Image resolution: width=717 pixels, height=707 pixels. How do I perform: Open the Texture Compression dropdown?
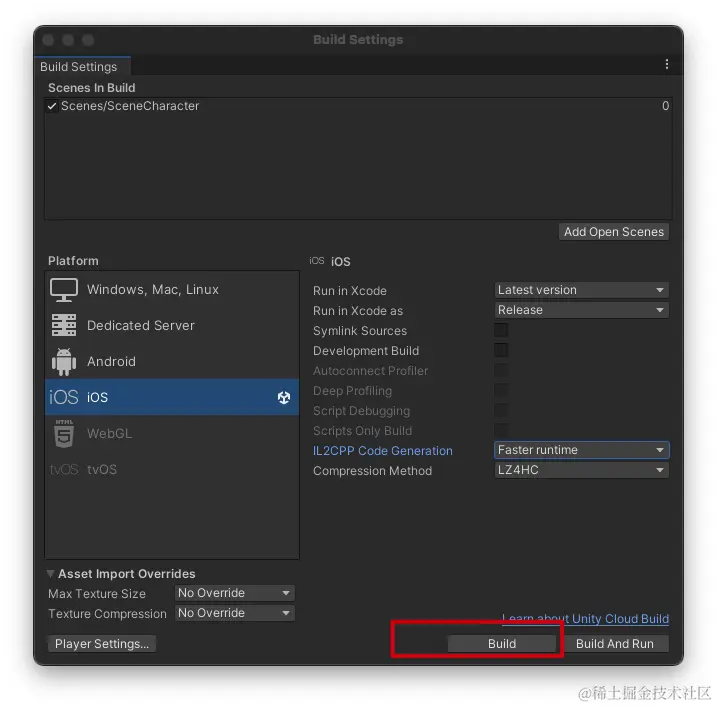(x=235, y=613)
